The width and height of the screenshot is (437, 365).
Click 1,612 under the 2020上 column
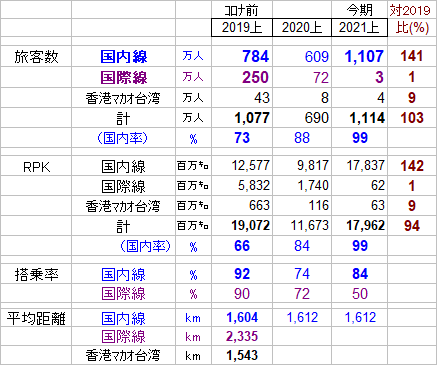(302, 317)
